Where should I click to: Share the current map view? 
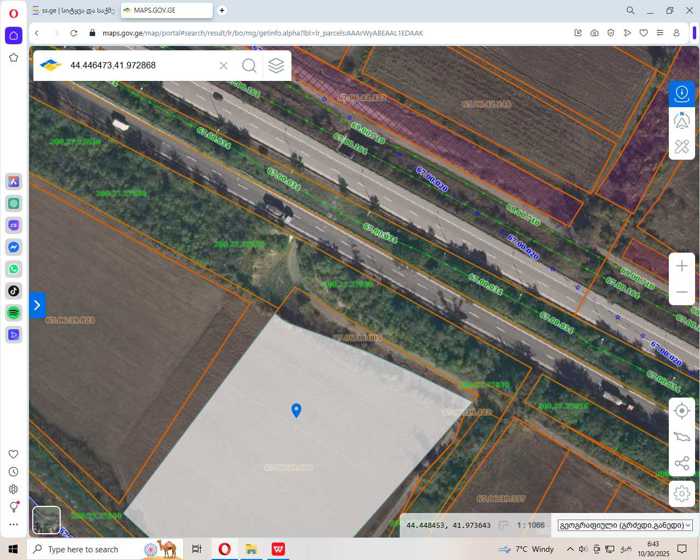pyautogui.click(x=682, y=464)
